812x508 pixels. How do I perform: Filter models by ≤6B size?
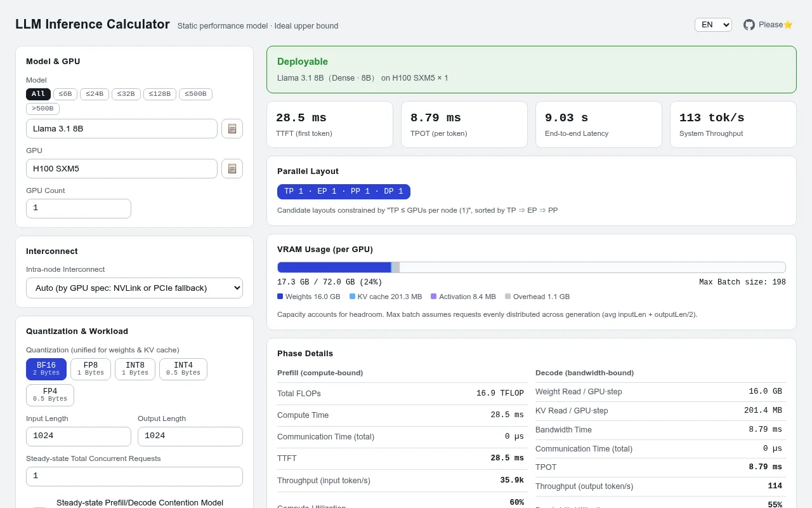click(x=65, y=94)
